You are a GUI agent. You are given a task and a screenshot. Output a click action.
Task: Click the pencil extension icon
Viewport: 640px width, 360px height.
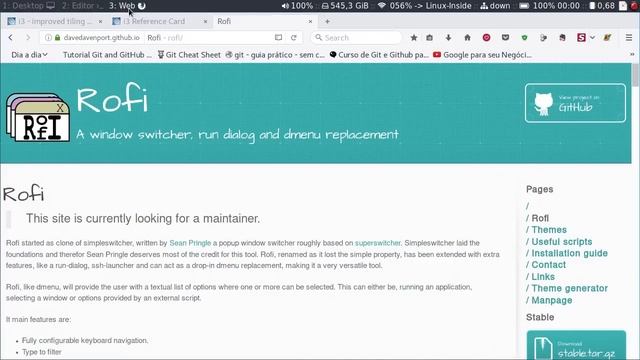tap(607, 38)
